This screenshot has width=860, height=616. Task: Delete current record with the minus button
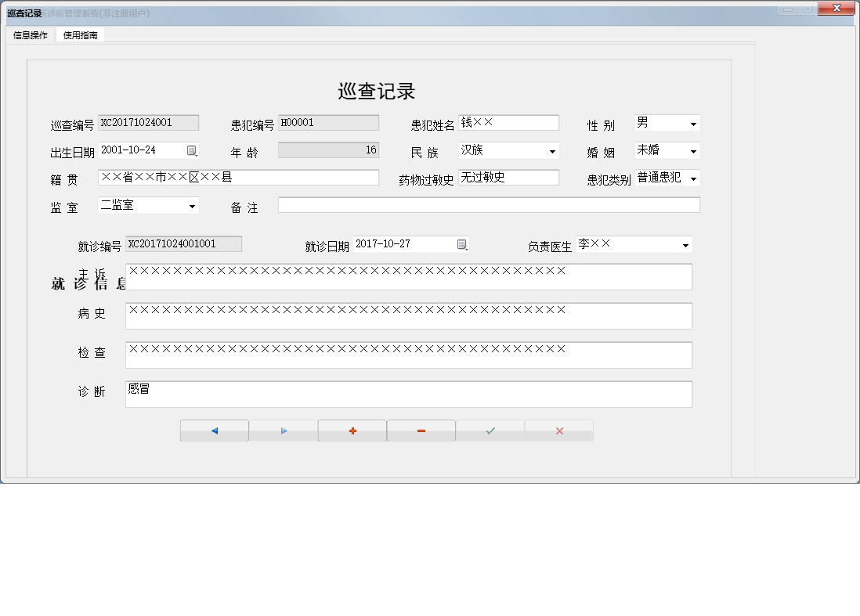pos(421,430)
